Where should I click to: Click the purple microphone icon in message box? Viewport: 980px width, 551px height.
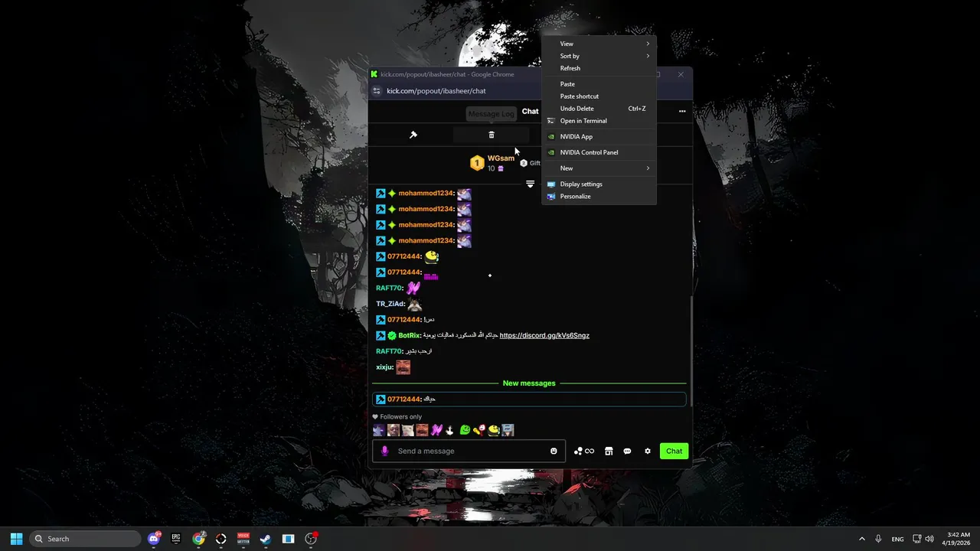(x=385, y=451)
